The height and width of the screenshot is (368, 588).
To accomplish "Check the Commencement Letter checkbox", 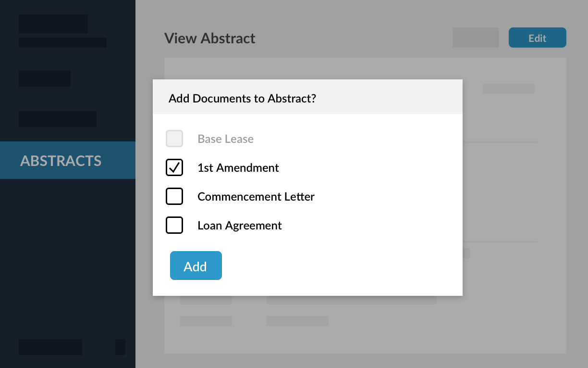I will tap(174, 196).
